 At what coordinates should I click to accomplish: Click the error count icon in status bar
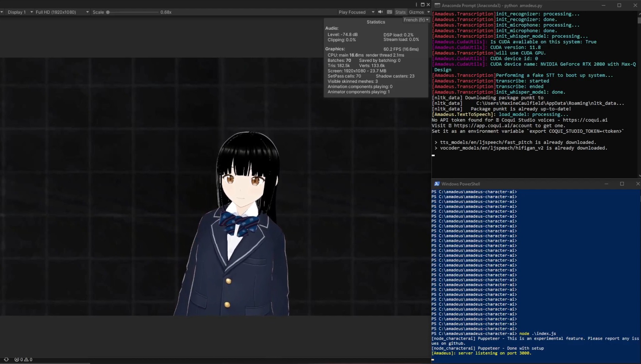click(17, 359)
